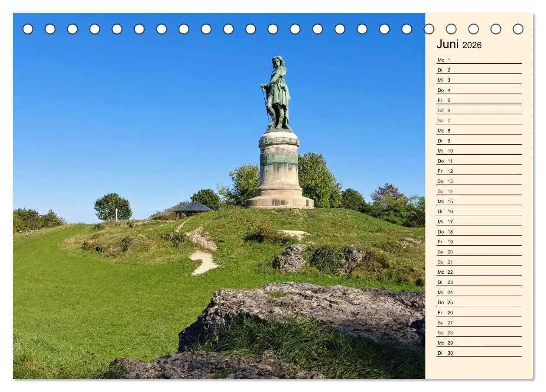Image resolution: width=546 pixels, height=392 pixels.
Task: Select the 'Mo 15' calendar row
Action: tap(479, 201)
